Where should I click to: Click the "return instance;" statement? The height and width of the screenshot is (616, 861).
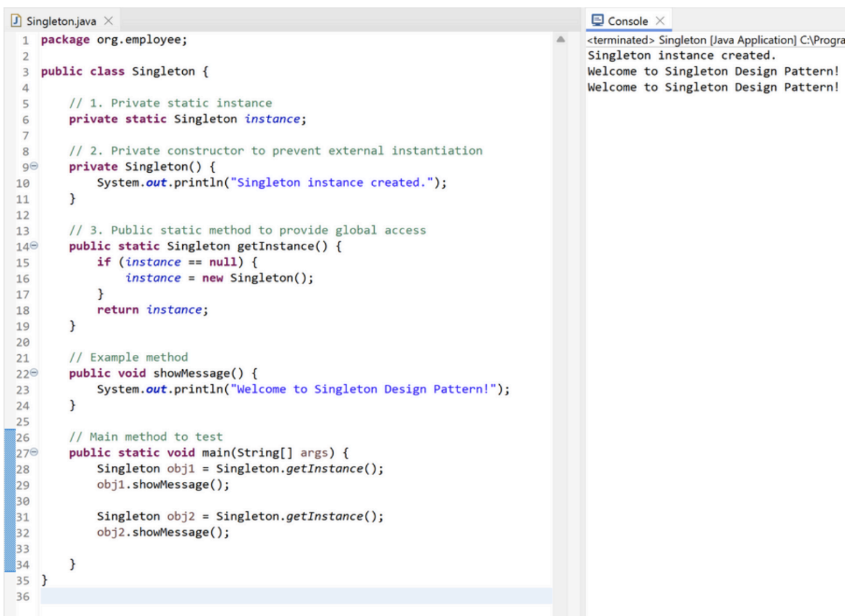(x=153, y=310)
